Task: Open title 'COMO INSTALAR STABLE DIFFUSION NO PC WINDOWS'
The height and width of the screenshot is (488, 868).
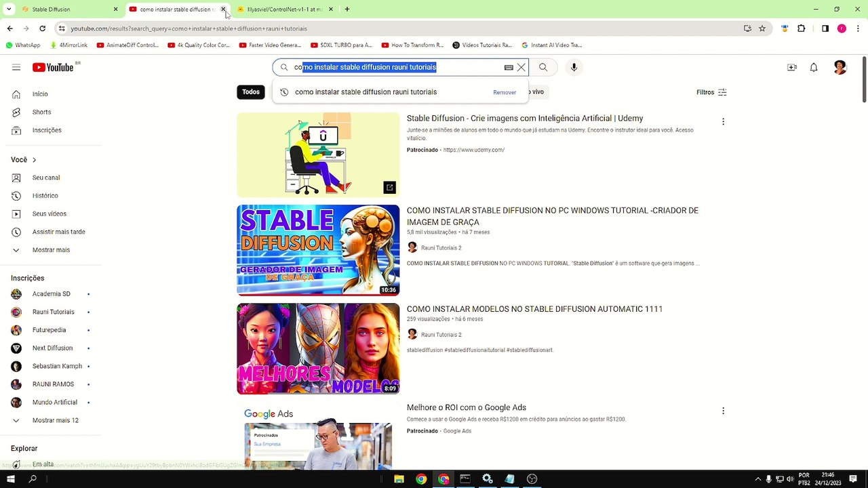Action: 553,216
